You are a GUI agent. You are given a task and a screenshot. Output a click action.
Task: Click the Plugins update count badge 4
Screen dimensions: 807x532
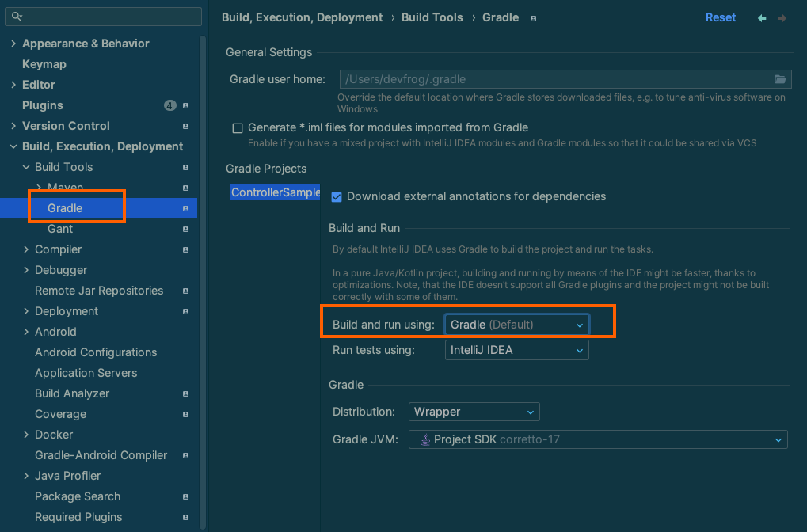(x=169, y=105)
